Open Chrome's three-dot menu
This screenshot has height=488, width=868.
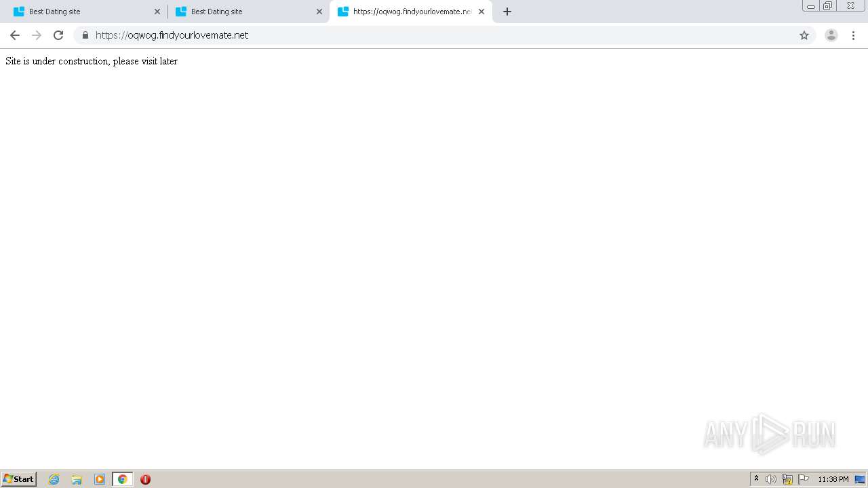pos(853,35)
